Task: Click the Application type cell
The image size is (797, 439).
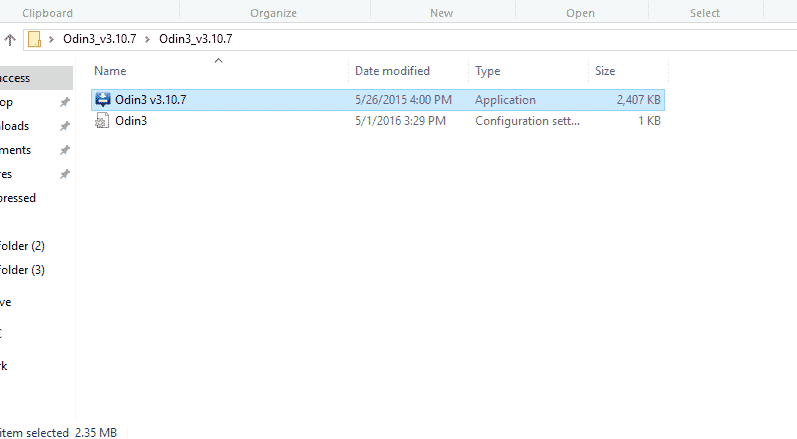Action: (x=505, y=100)
